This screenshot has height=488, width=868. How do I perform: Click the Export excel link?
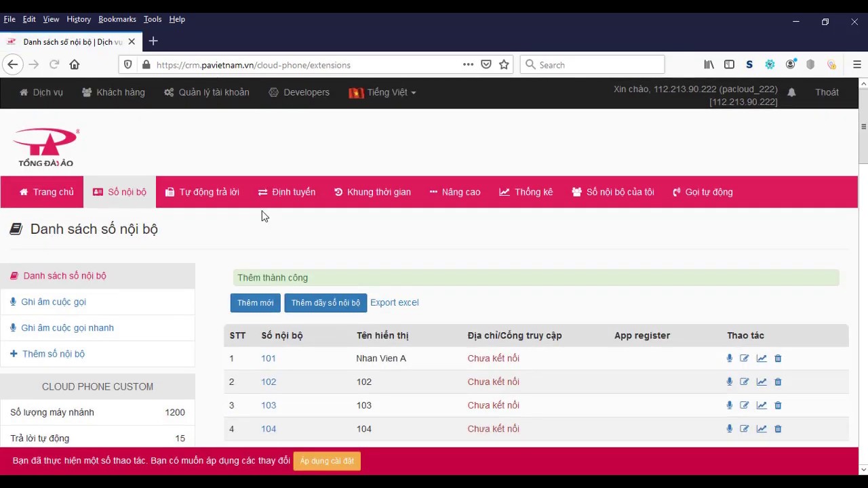point(394,303)
